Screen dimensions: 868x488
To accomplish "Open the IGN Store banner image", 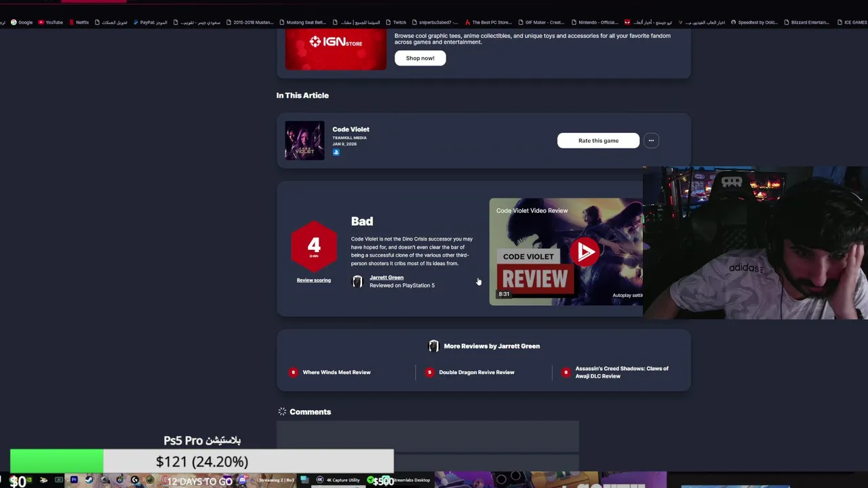I will click(x=336, y=49).
